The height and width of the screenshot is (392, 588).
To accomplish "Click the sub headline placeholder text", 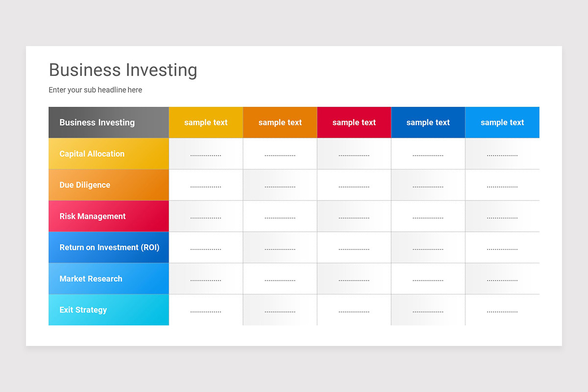I will 96,90.
